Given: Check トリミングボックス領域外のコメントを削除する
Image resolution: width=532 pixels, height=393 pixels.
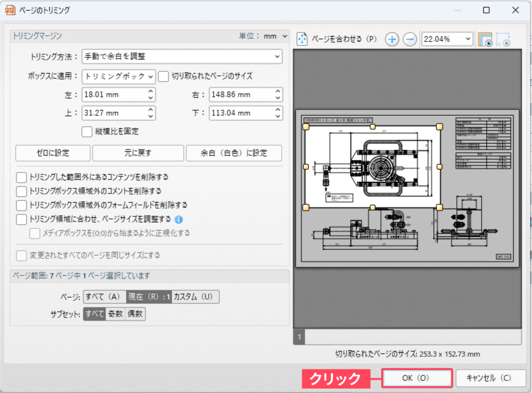Looking at the screenshot, I should click(22, 191).
